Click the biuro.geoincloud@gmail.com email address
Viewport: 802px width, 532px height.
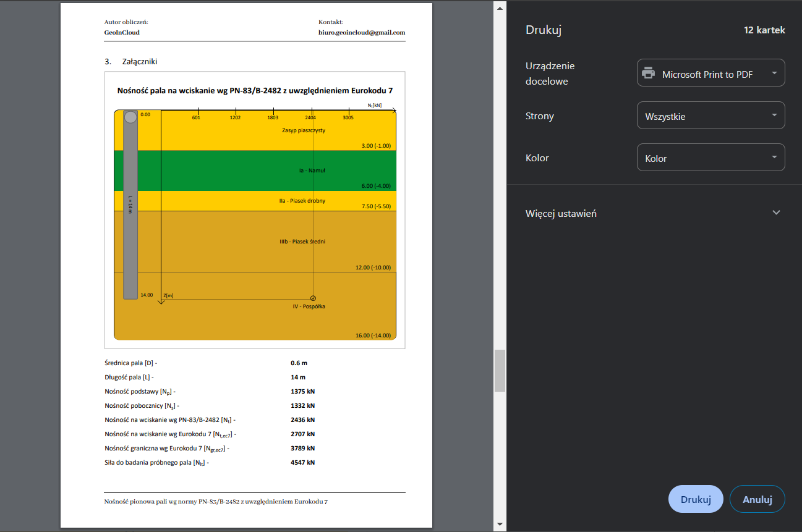pos(361,32)
